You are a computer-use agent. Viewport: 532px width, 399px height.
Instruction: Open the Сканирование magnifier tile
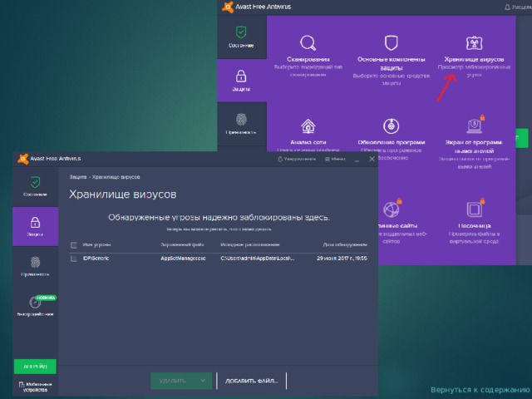click(x=308, y=54)
